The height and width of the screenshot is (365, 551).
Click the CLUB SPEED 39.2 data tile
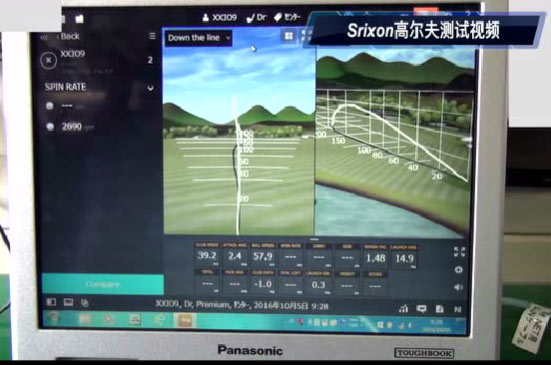point(207,254)
